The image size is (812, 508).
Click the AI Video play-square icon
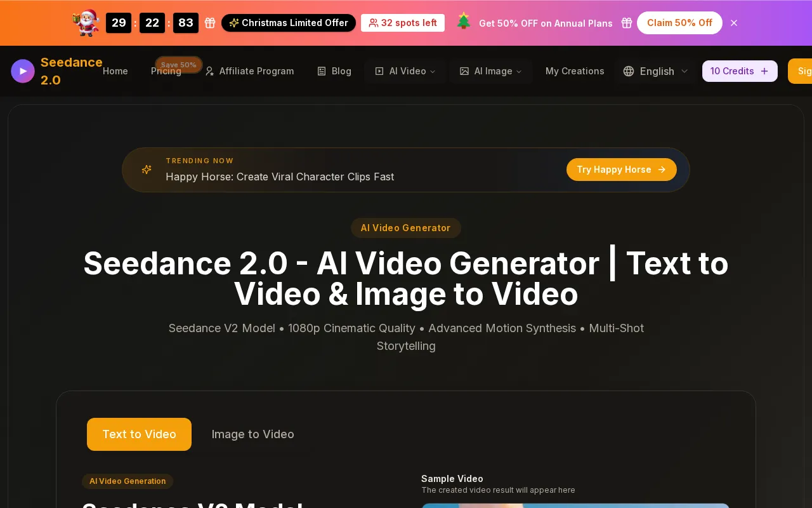tap(379, 71)
